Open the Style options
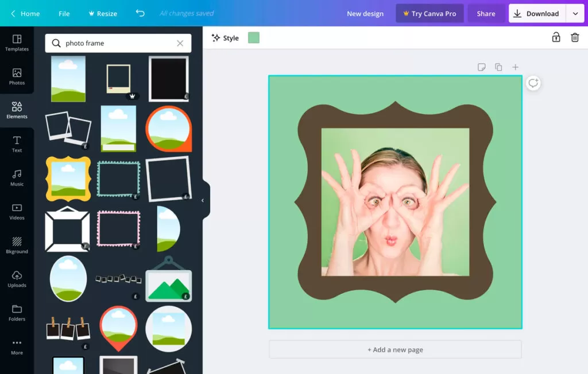The width and height of the screenshot is (588, 374). 225,38
